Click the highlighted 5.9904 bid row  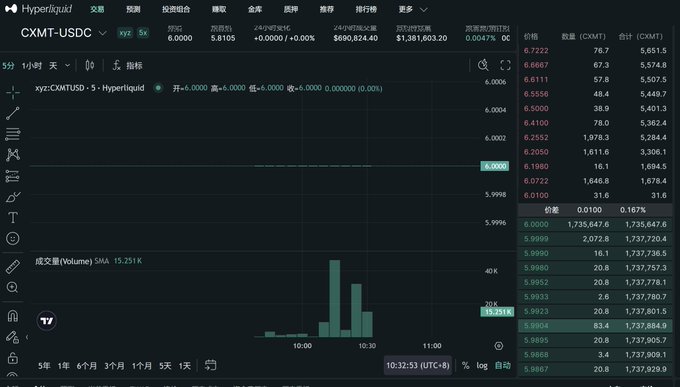[595, 326]
